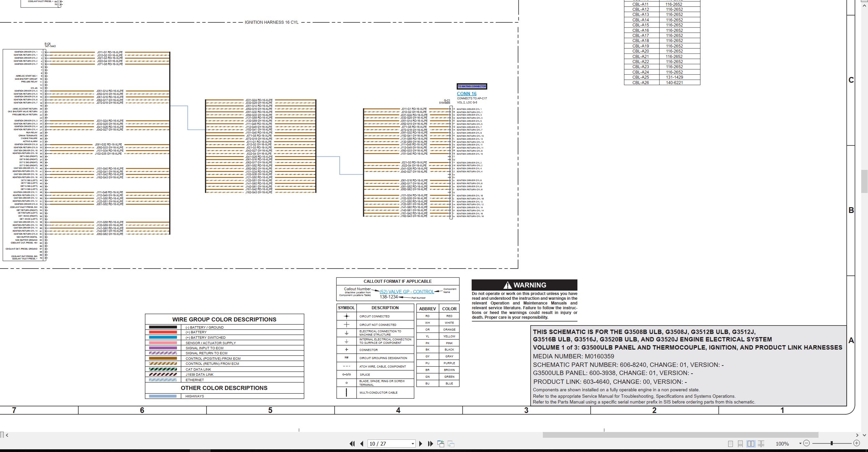Click the horizontal scrollbar left arrow

tap(7, 435)
